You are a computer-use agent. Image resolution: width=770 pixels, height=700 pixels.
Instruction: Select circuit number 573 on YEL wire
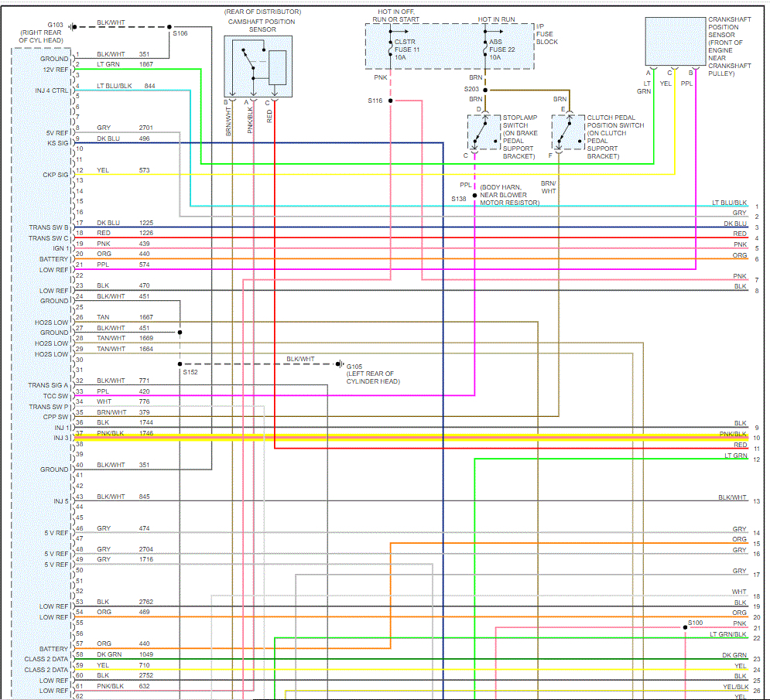point(144,170)
